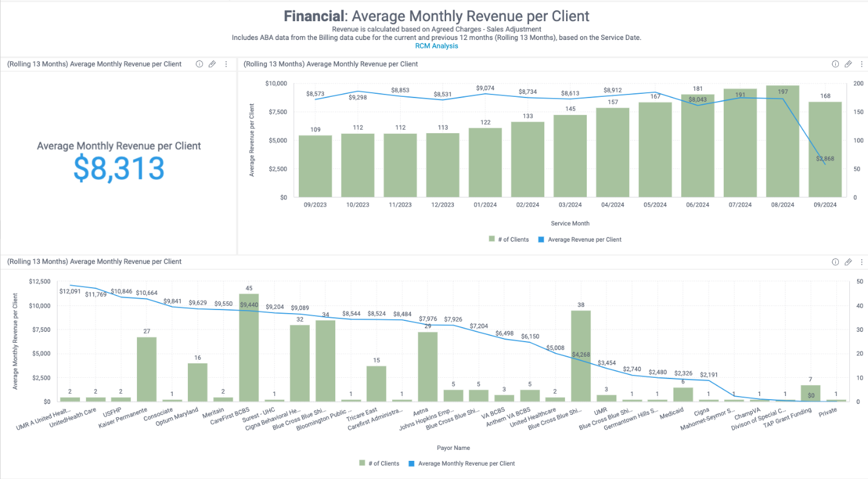Toggle '# of Clients' legend in Payor Name chart
The image size is (868, 479).
point(379,463)
